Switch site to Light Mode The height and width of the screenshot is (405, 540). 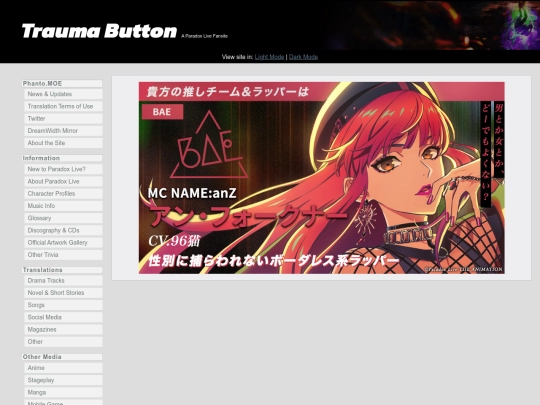coord(269,57)
